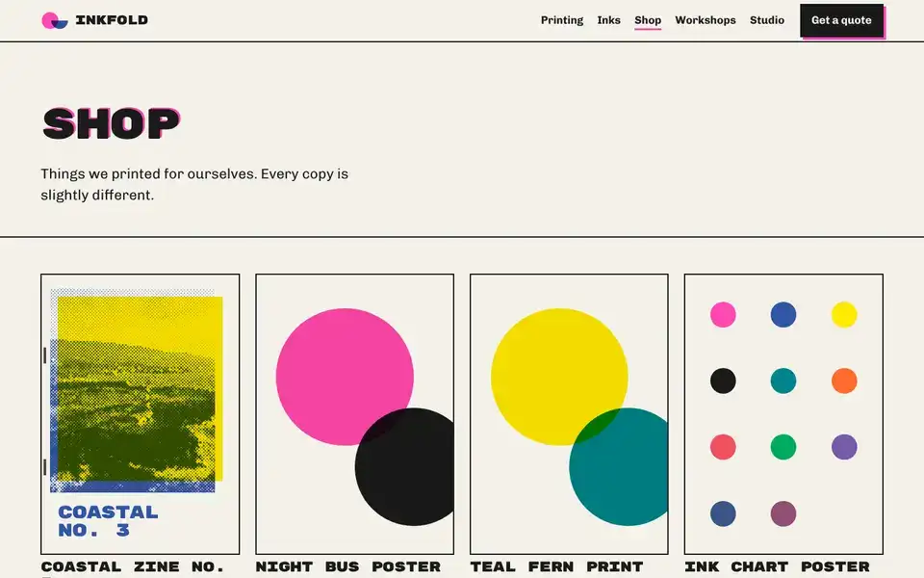Open the Workshops nav item
Viewport: 924px width, 578px height.
pyautogui.click(x=706, y=20)
